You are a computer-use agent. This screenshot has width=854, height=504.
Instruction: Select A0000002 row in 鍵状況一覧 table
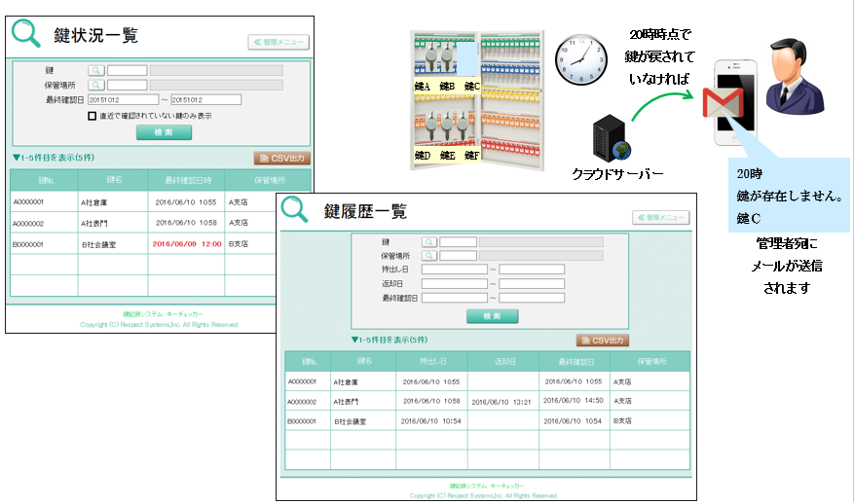(144, 223)
